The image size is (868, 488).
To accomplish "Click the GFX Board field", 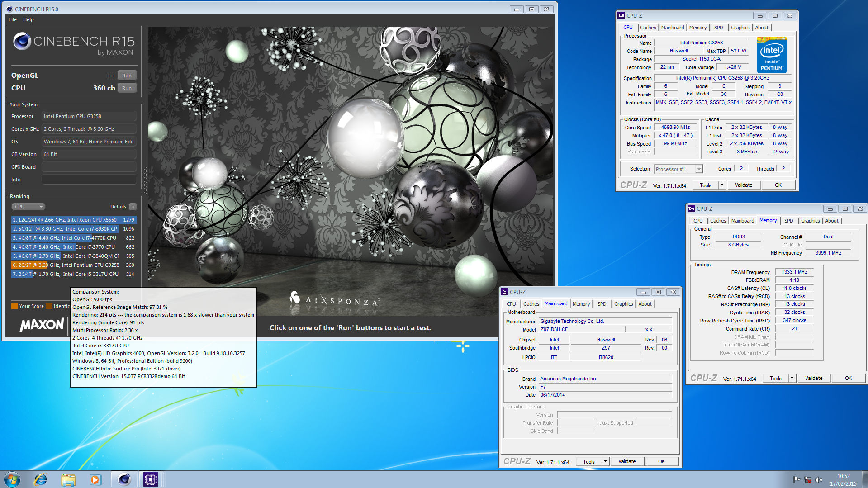I will point(89,167).
